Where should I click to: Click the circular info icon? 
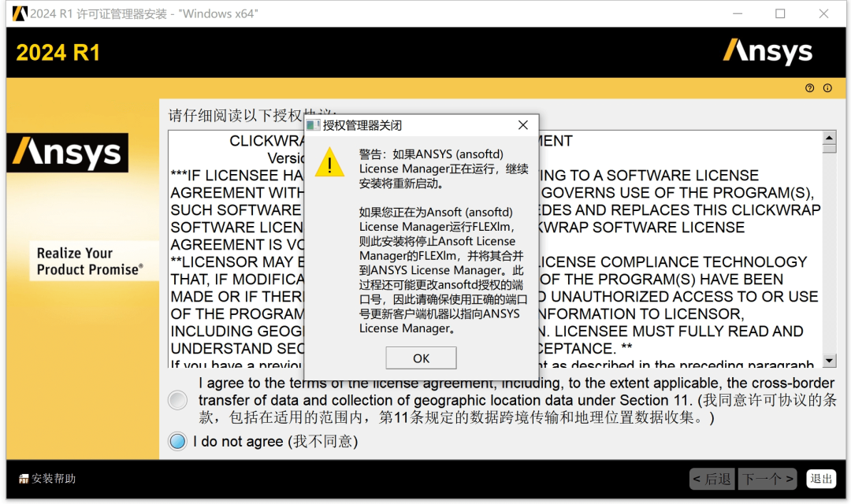[x=827, y=88]
